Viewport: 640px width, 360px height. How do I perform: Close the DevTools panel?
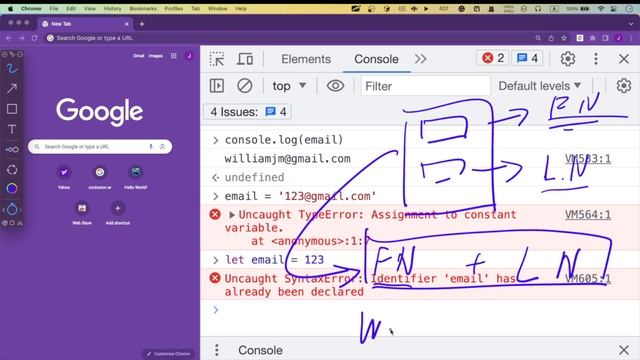click(x=623, y=59)
